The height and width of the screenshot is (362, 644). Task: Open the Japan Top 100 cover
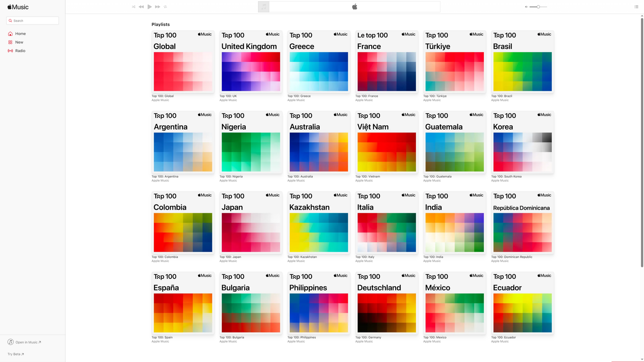(x=251, y=223)
